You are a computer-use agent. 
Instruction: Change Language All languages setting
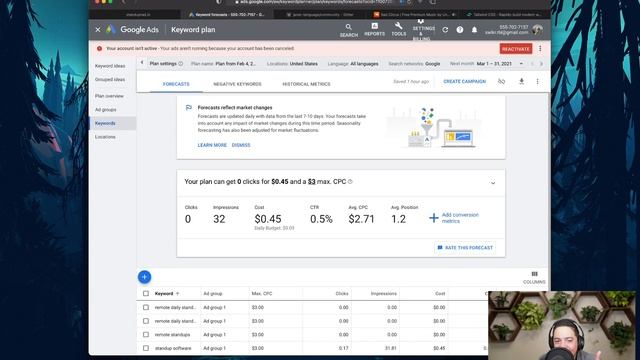tap(353, 64)
